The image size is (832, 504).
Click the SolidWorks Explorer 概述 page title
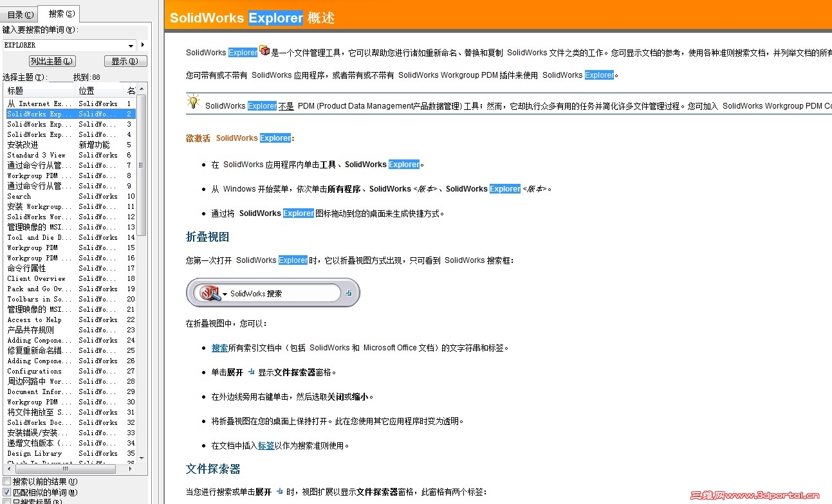tap(252, 18)
